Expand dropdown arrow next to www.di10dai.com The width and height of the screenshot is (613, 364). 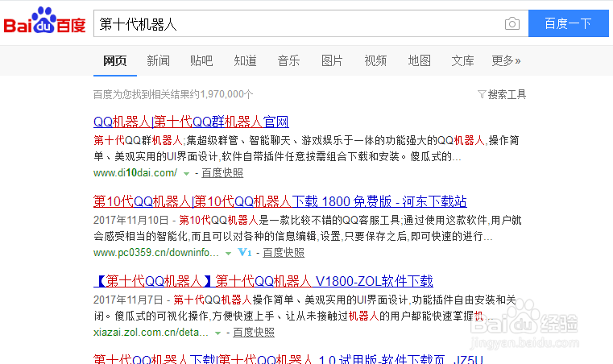point(187,174)
